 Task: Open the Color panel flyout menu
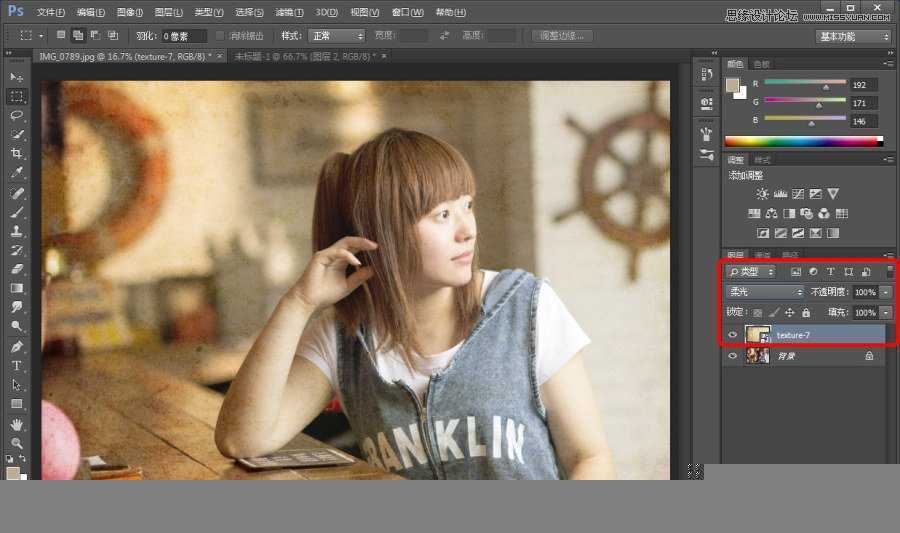[889, 64]
